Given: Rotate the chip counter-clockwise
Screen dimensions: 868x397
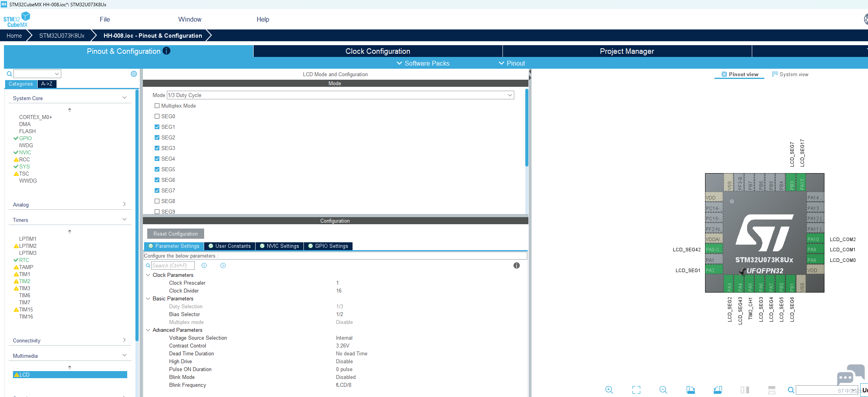Looking at the screenshot, I should pyautogui.click(x=718, y=390).
